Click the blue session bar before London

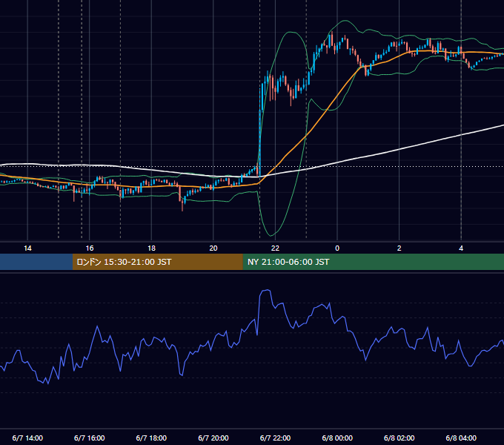36,262
